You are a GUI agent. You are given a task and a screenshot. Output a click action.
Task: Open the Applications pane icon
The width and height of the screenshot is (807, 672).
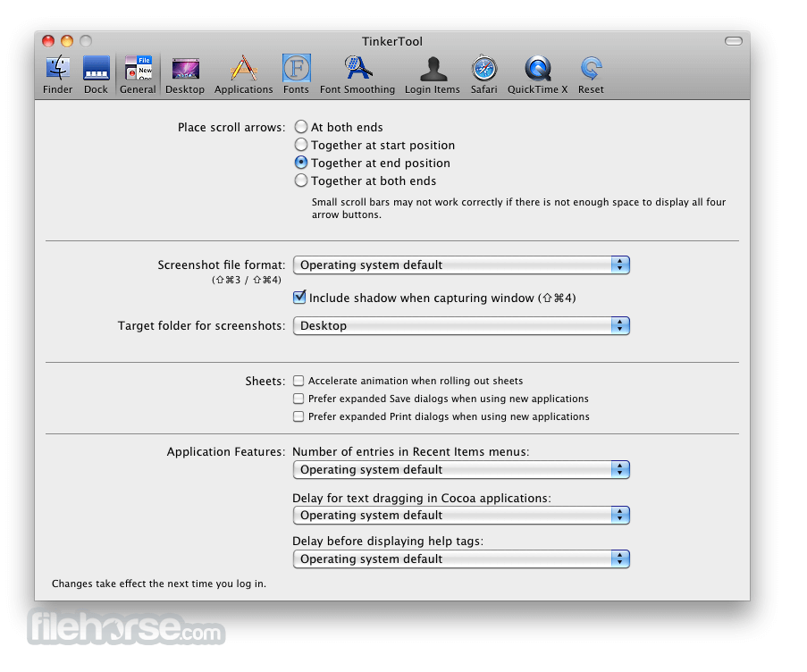243,74
